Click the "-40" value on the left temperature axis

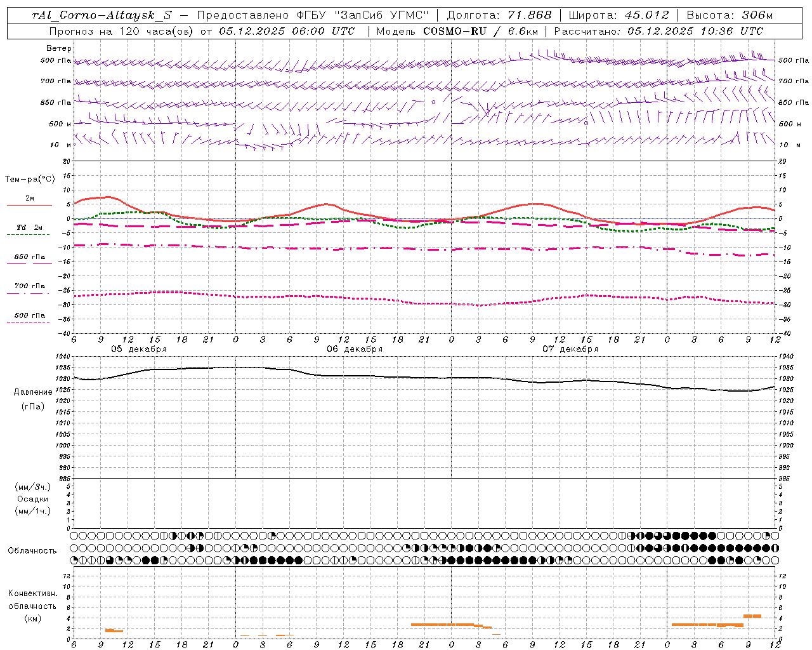(x=65, y=333)
